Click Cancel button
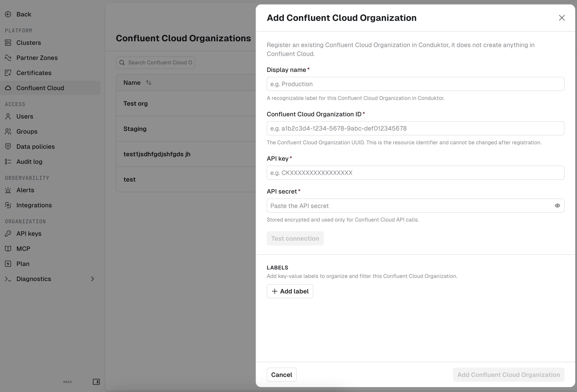Image resolution: width=577 pixels, height=392 pixels. [282, 375]
